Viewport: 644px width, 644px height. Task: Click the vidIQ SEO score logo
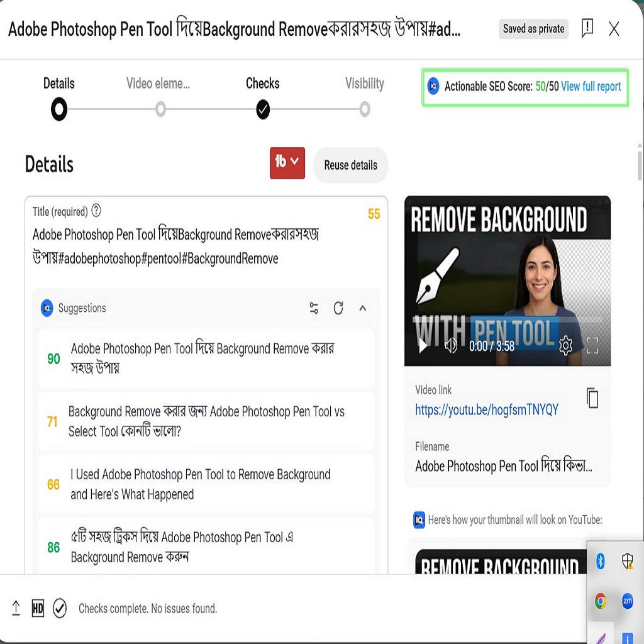(433, 86)
